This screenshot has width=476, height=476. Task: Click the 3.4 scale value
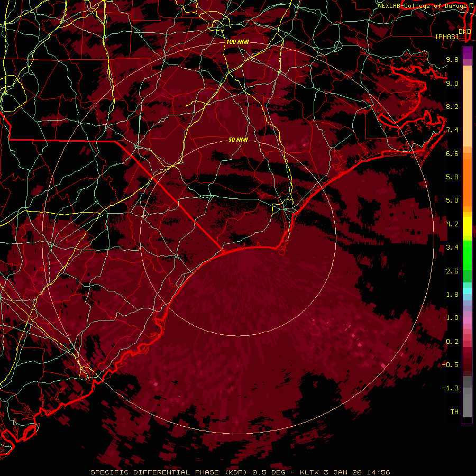(x=452, y=248)
